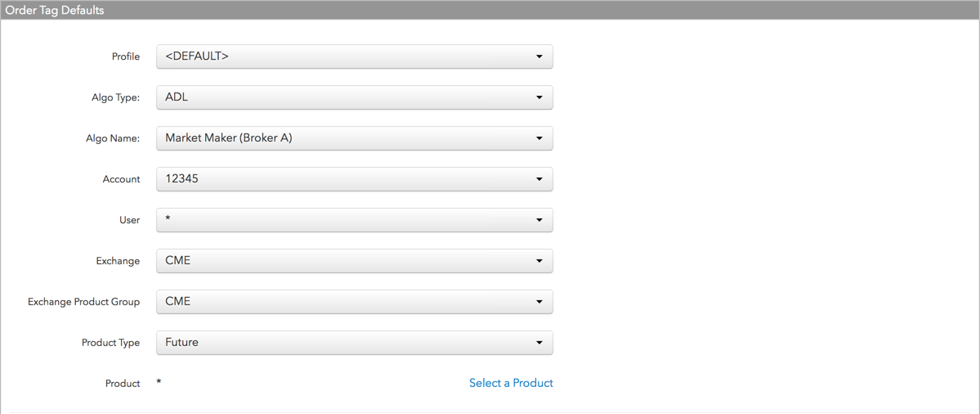Image resolution: width=980 pixels, height=414 pixels.
Task: Click the Profile field label
Action: (x=126, y=57)
